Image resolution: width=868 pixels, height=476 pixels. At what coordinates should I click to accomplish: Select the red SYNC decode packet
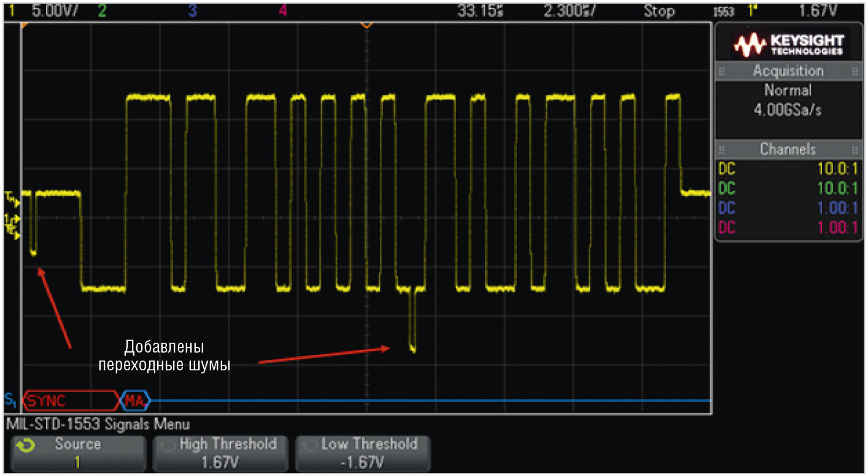[x=70, y=401]
